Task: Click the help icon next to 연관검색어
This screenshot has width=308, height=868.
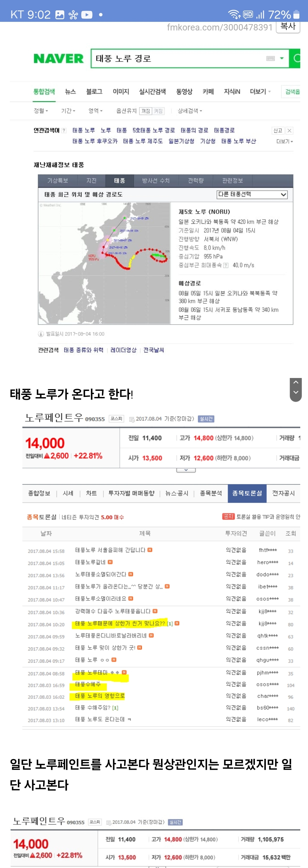Action: pos(64,131)
